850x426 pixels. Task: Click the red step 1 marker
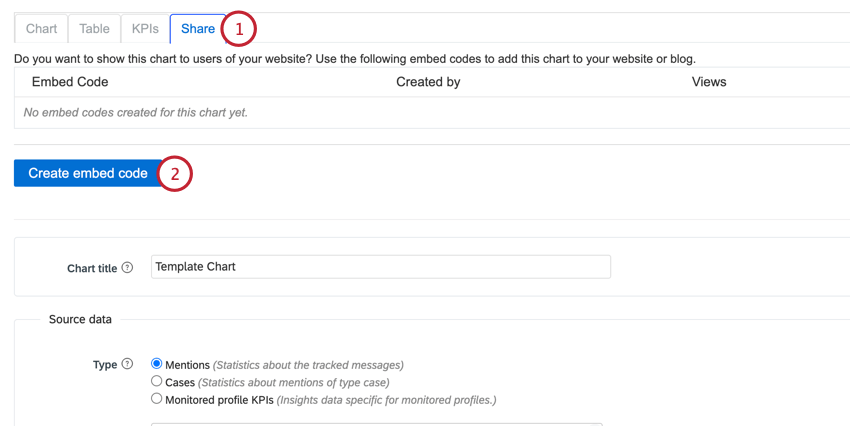point(239,29)
